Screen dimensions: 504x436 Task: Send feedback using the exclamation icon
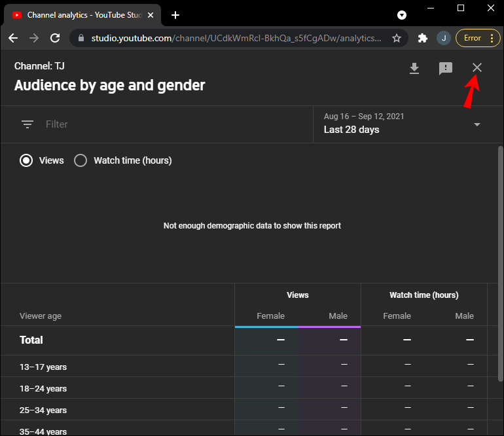pyautogui.click(x=446, y=69)
